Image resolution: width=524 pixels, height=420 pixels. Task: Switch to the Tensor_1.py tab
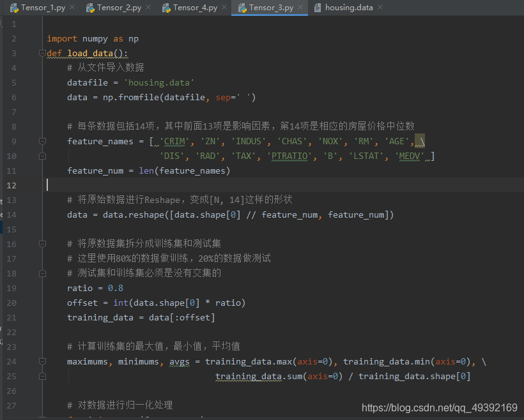[x=42, y=8]
